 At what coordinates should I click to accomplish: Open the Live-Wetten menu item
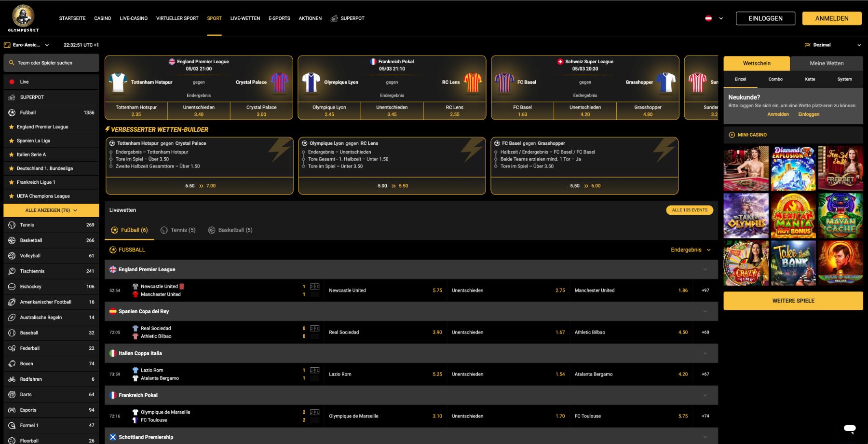pos(245,18)
